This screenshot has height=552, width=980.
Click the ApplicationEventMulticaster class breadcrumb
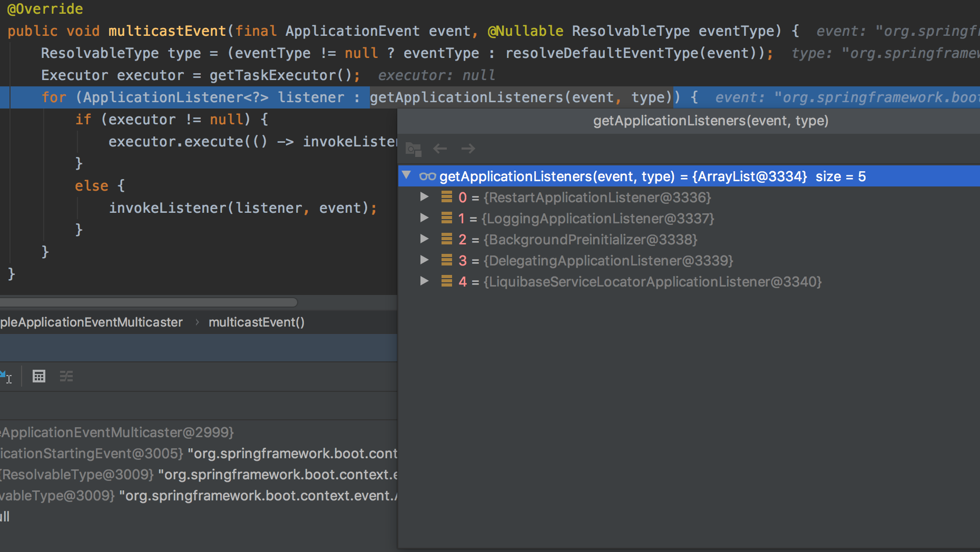pos(91,322)
